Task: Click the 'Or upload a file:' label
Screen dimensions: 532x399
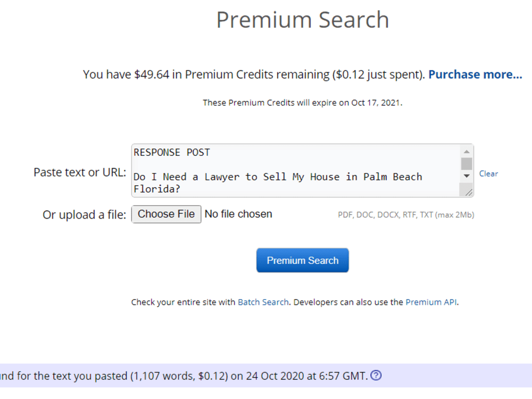Action: tap(84, 215)
